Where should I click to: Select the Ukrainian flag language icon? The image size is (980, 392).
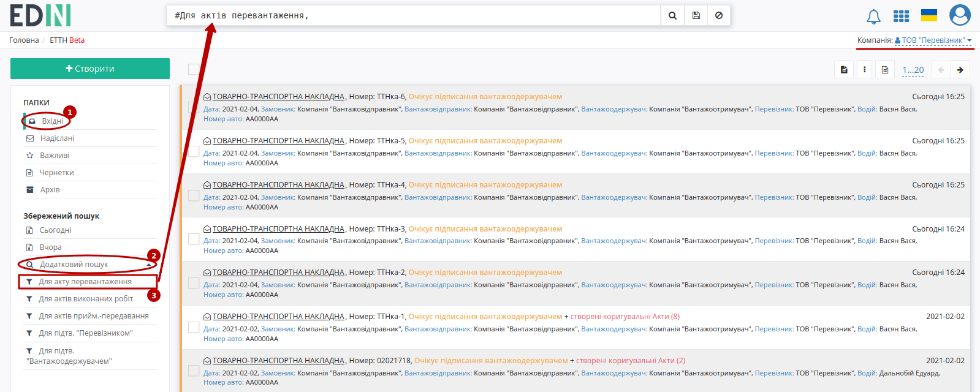[929, 15]
